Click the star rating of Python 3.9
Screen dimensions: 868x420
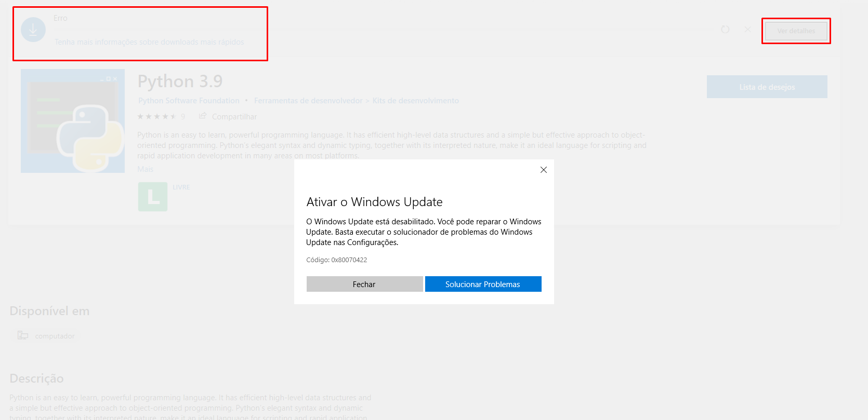point(157,117)
